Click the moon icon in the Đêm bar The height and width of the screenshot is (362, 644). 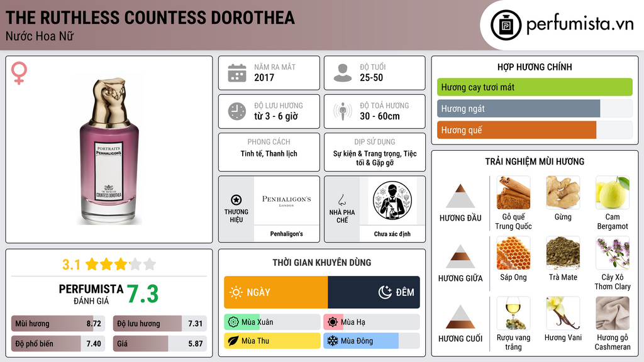(x=385, y=292)
